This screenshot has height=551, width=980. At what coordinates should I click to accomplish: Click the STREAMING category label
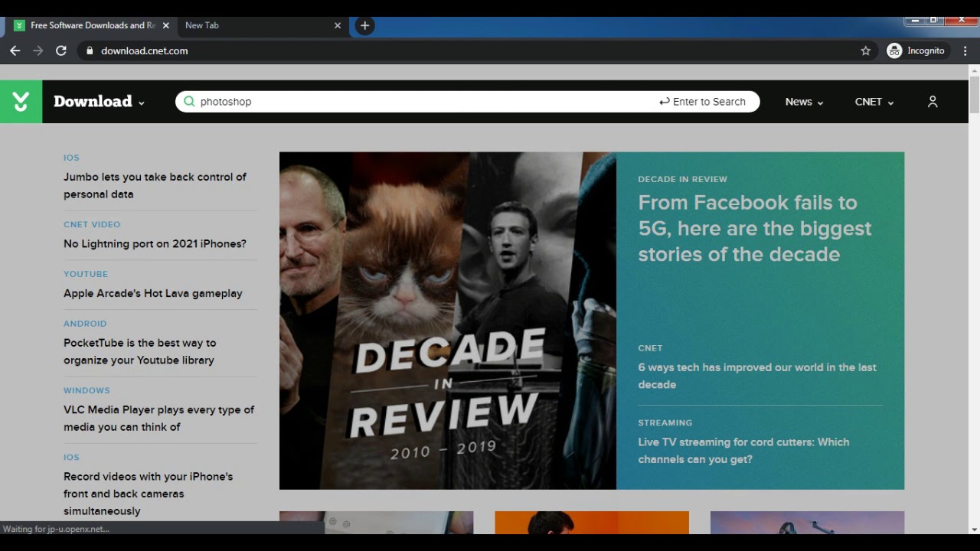[665, 422]
